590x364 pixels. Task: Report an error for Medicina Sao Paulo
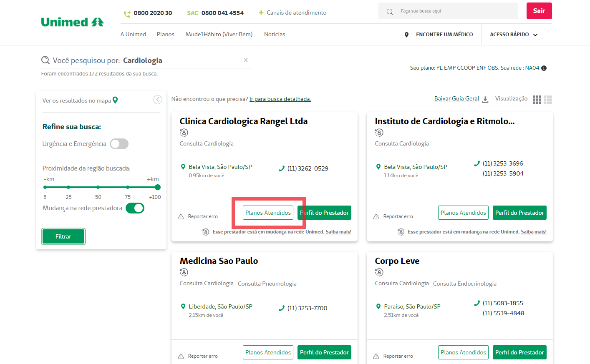coord(198,356)
